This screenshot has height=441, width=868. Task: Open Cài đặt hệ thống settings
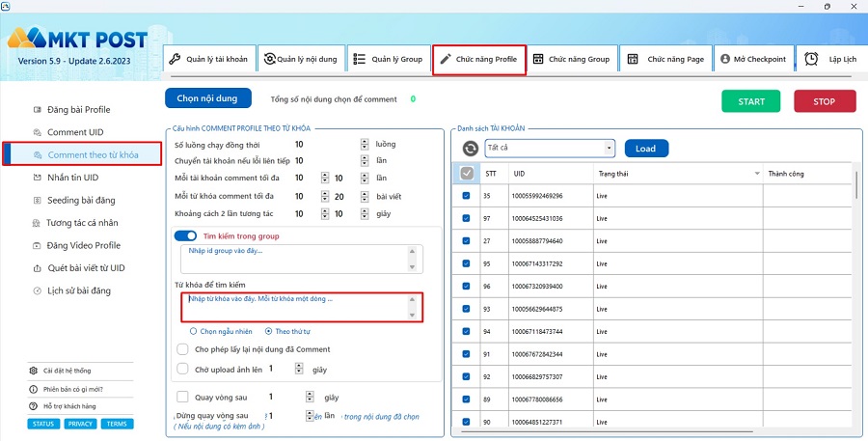(61, 371)
